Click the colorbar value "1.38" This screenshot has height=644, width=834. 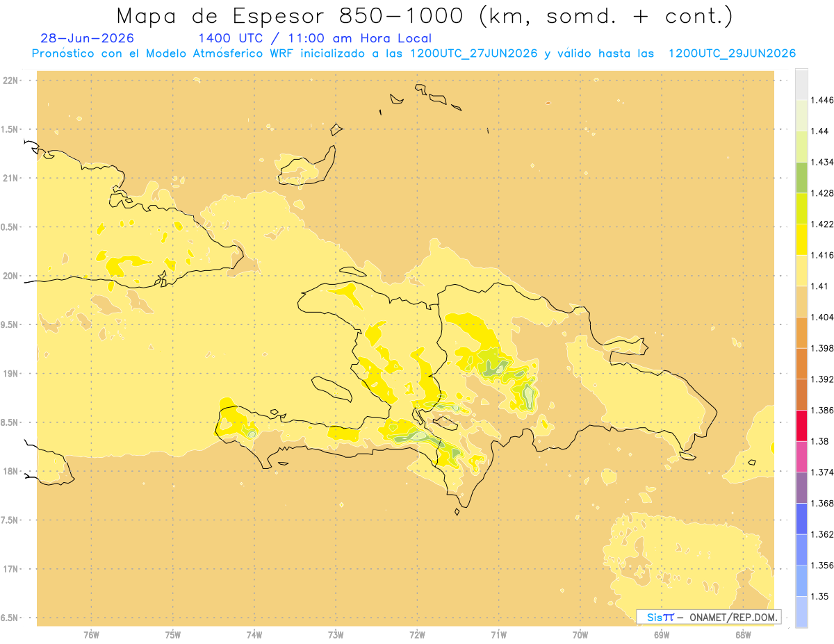pos(820,441)
